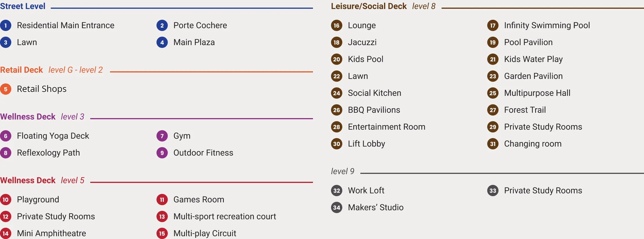Click the blue number 4 Main Plaza badge

162,42
